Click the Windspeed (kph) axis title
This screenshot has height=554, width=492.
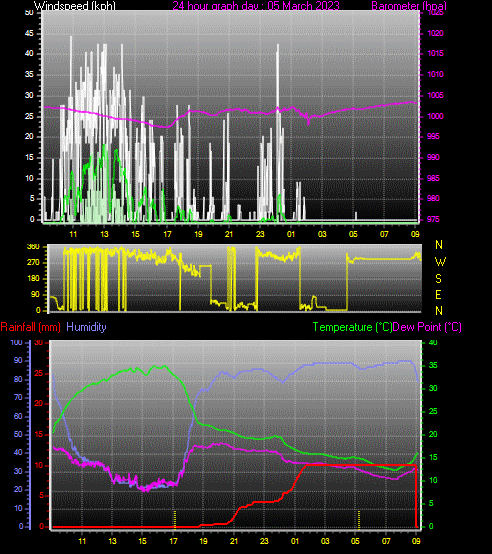point(75,6)
